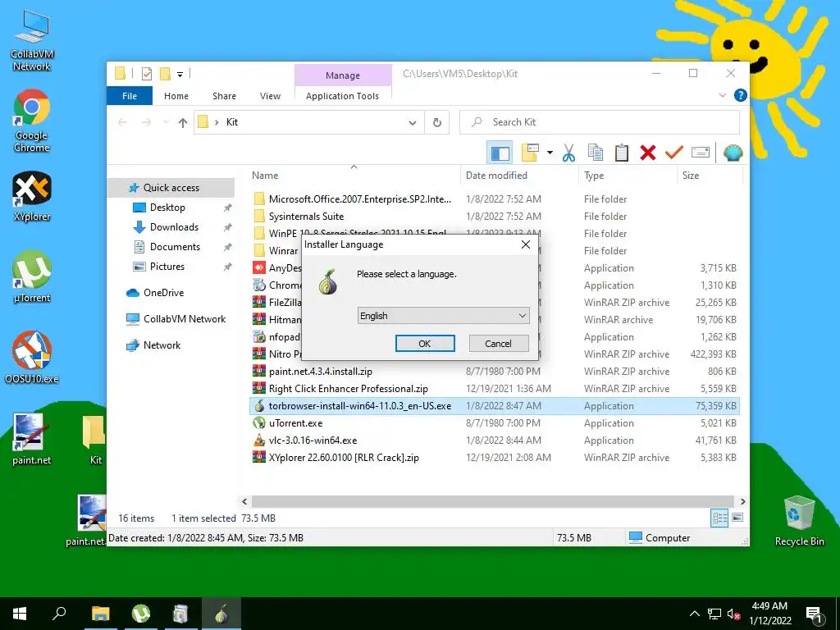Image resolution: width=840 pixels, height=630 pixels.
Task: Click the horizontal scrollbar in file list
Action: (x=493, y=501)
